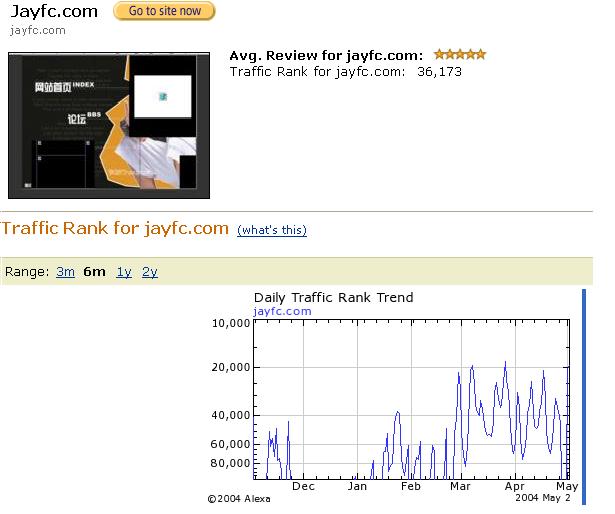This screenshot has width=615, height=514.
Task: Click the 'Daily Traffic Rank Trend' chart title
Action: tap(333, 297)
